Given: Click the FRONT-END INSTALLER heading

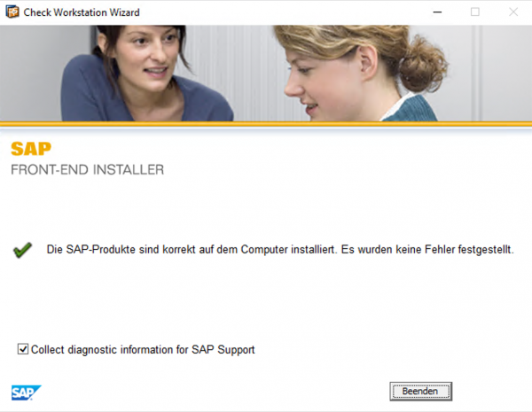Looking at the screenshot, I should pos(87,169).
